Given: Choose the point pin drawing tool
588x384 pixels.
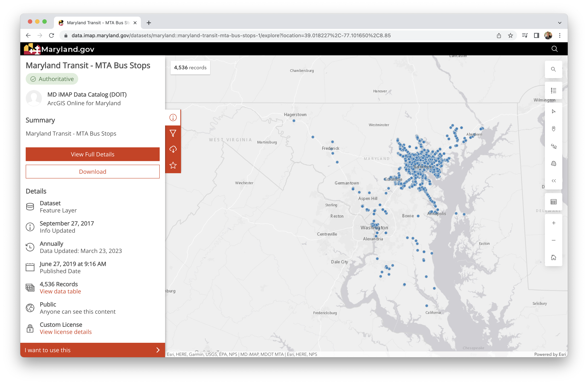Looking at the screenshot, I should click(553, 129).
